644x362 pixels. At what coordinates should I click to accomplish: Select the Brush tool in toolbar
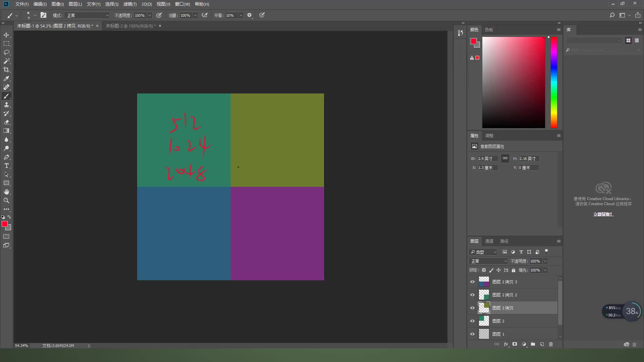pos(6,96)
